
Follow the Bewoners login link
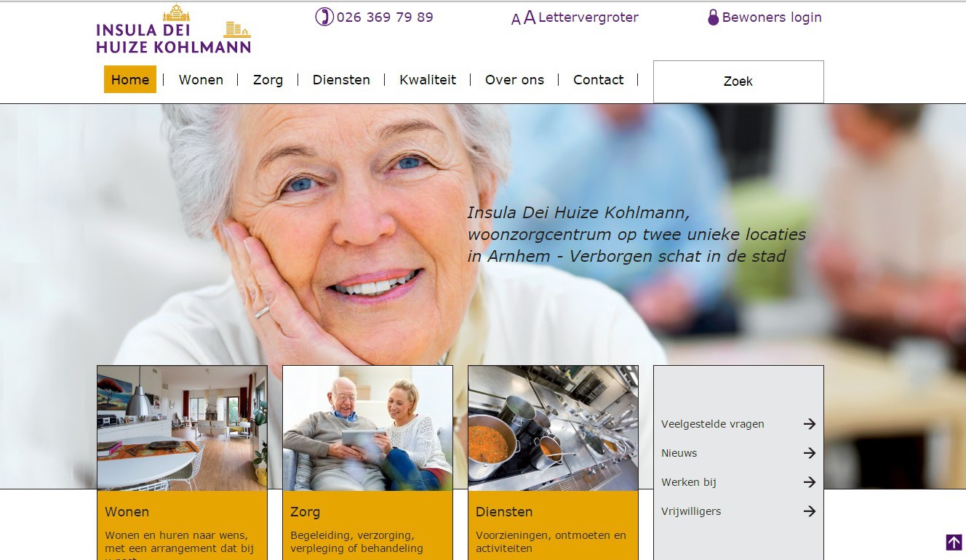point(772,17)
